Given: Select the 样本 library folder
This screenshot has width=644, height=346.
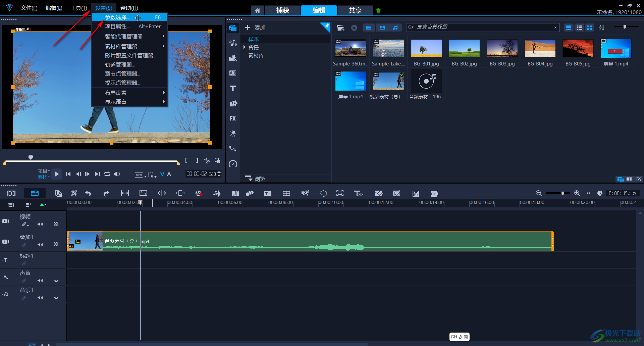Looking at the screenshot, I should click(x=253, y=39).
